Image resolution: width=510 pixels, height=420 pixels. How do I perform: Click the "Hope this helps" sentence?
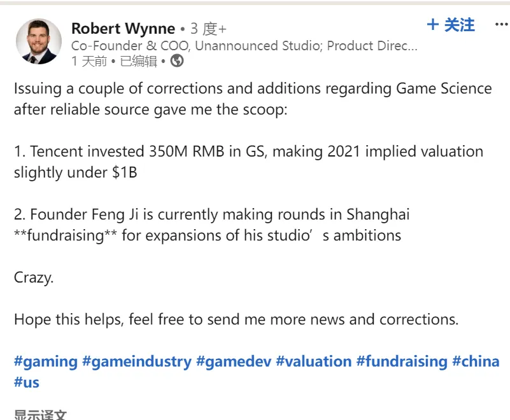[x=236, y=319]
